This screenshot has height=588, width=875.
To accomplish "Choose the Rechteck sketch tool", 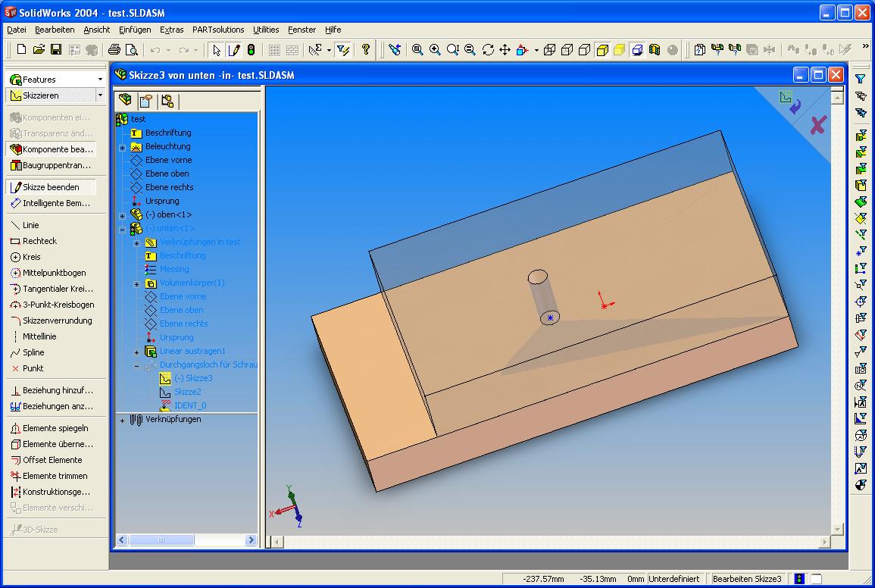I will tap(39, 241).
